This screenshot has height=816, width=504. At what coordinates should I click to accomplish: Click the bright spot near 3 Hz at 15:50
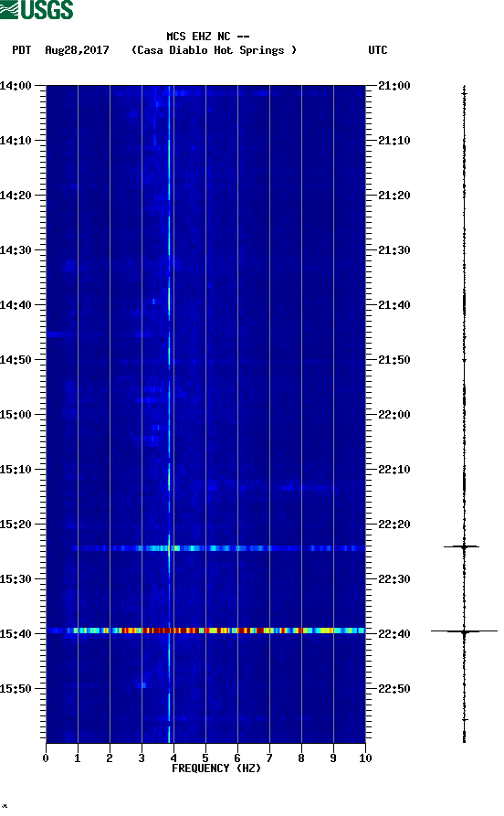[143, 684]
